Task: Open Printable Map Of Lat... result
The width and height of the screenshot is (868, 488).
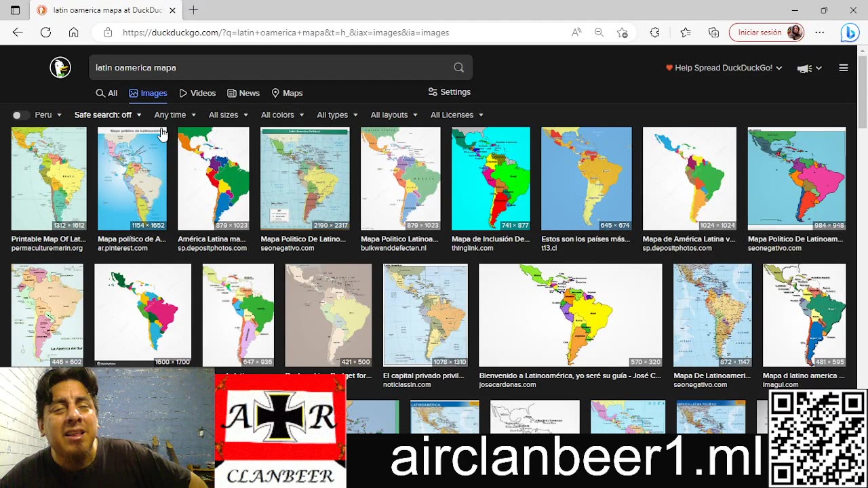Action: pyautogui.click(x=49, y=239)
